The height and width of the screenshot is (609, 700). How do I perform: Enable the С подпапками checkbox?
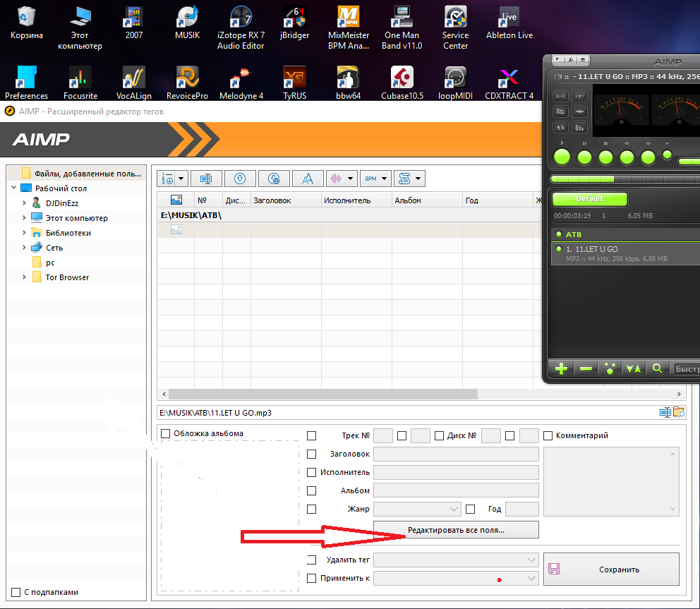(x=16, y=593)
